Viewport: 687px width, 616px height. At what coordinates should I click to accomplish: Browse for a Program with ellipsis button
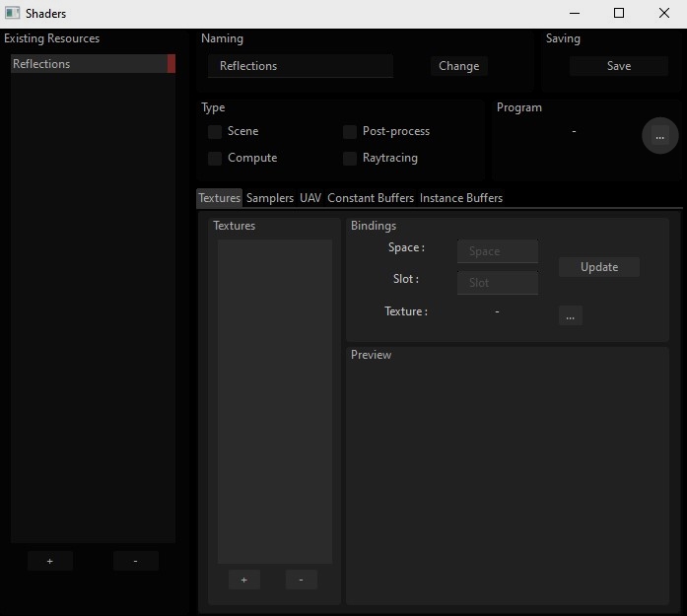(659, 136)
